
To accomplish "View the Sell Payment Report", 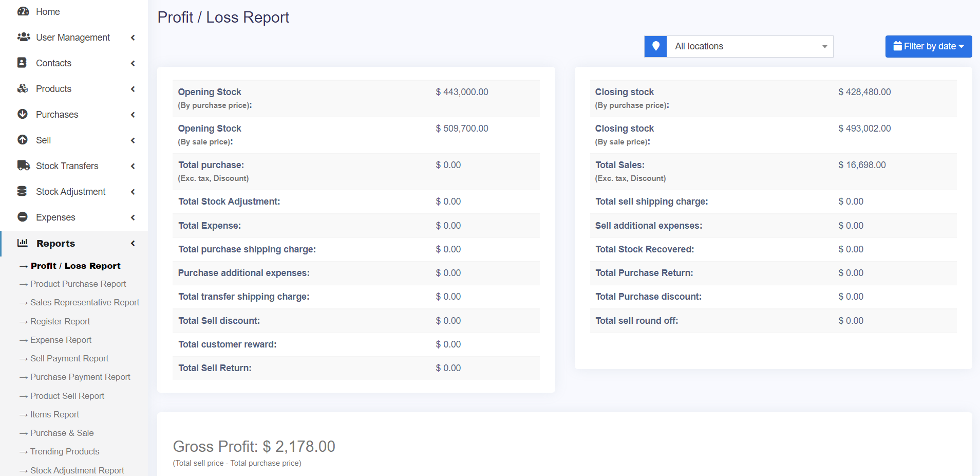I will click(x=69, y=358).
